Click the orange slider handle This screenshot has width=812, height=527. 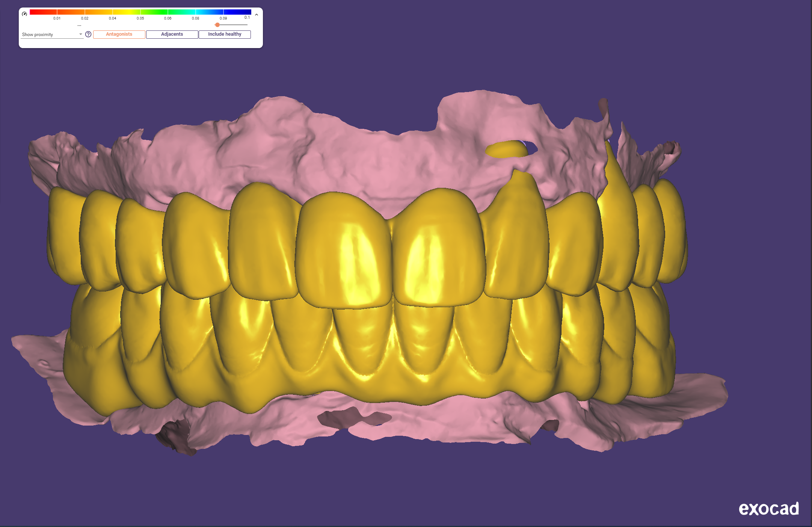tap(217, 25)
